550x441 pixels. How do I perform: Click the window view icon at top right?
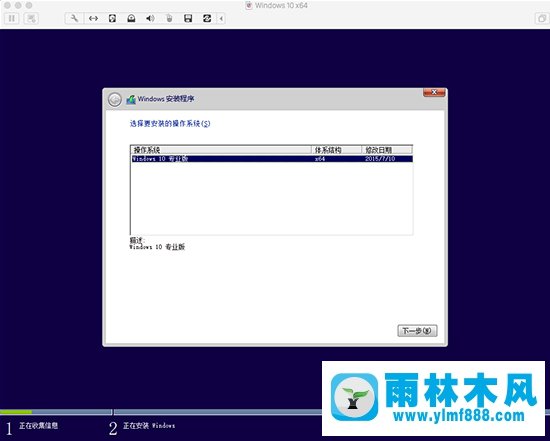click(x=542, y=18)
